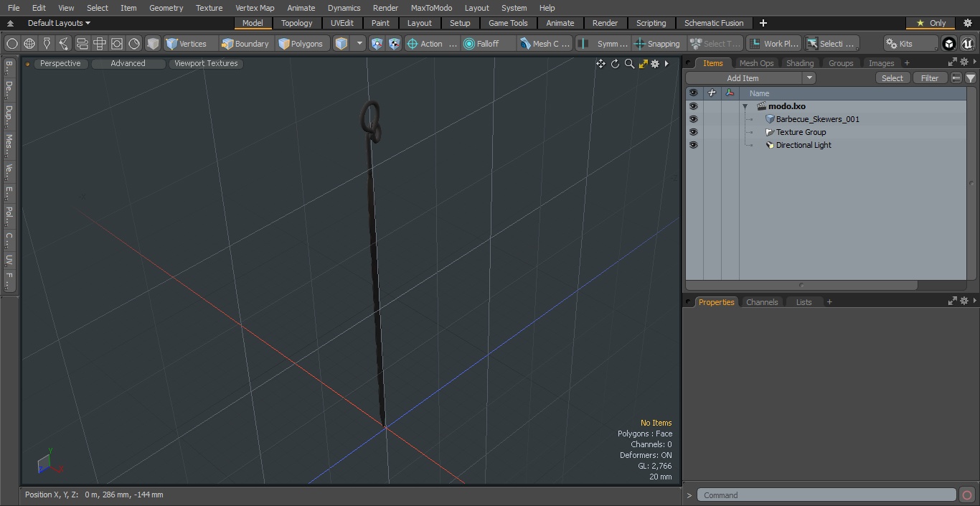Image resolution: width=980 pixels, height=506 pixels.
Task: Click the second axis cube icon before Action
Action: [x=394, y=44]
